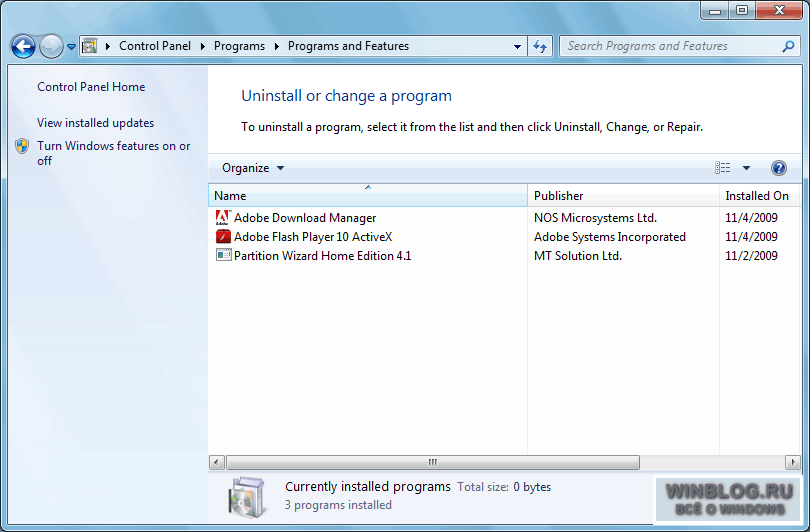Select Adobe Flash Player 10 ActiveX
Viewport: 810px width, 532px height.
313,237
